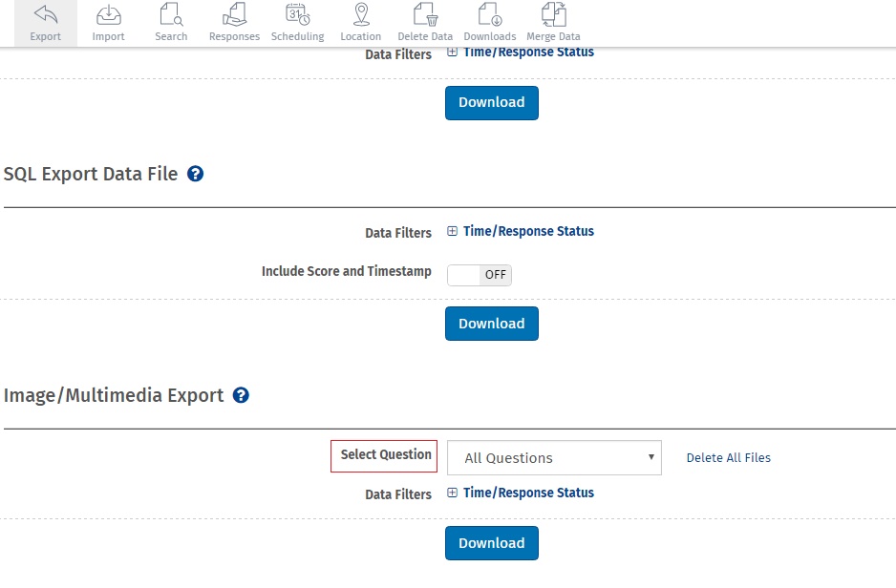Click help icon beside Image/Multimedia Export
Viewport: 896px width, 588px height.
point(241,395)
